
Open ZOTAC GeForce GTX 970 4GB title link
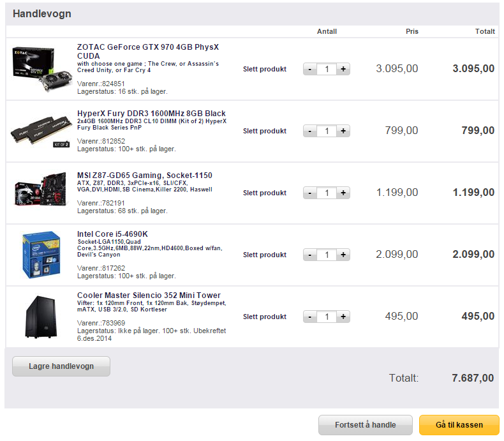pyautogui.click(x=148, y=52)
